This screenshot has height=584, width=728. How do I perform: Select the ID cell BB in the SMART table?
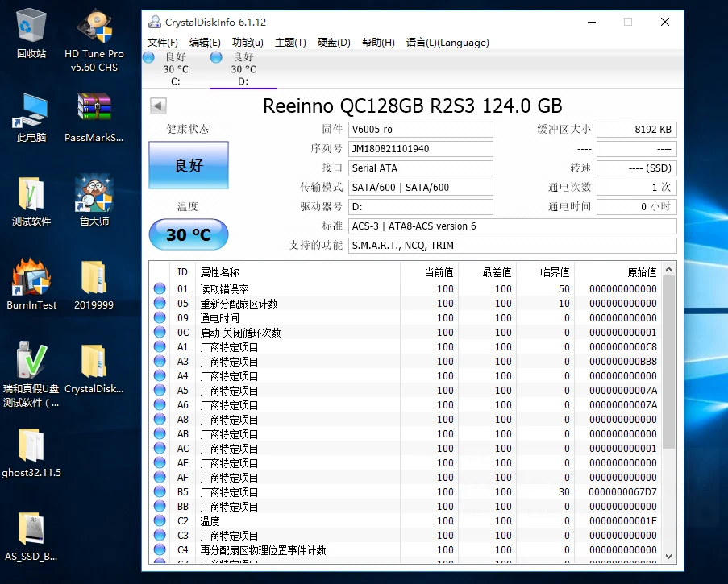click(183, 507)
